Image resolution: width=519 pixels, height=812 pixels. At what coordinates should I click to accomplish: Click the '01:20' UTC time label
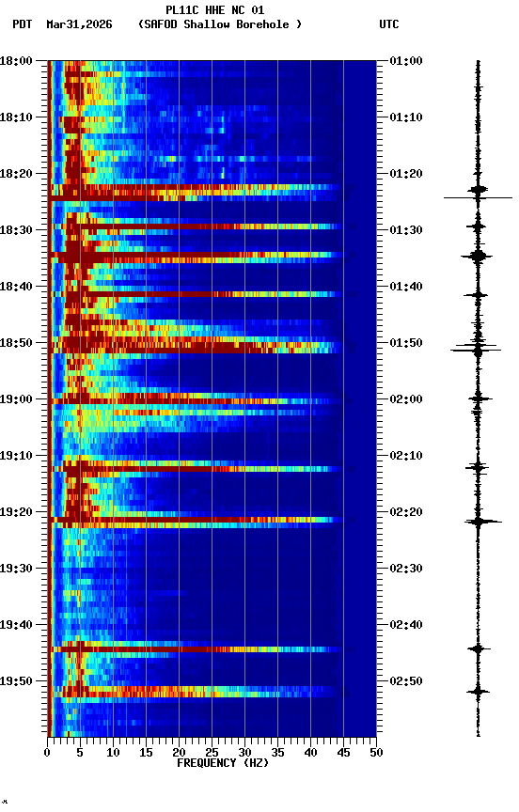click(406, 174)
